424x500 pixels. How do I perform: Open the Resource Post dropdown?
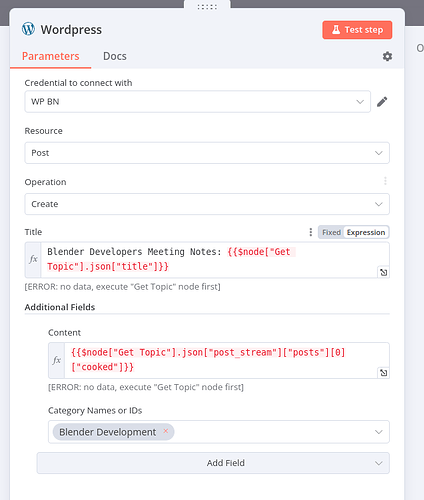coord(207,153)
